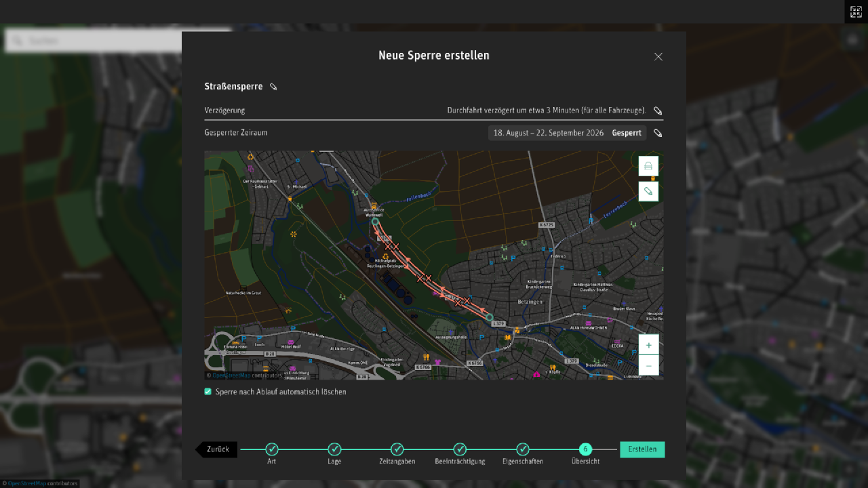Zoom out the map with minus button
The width and height of the screenshot is (868, 488).
click(648, 365)
